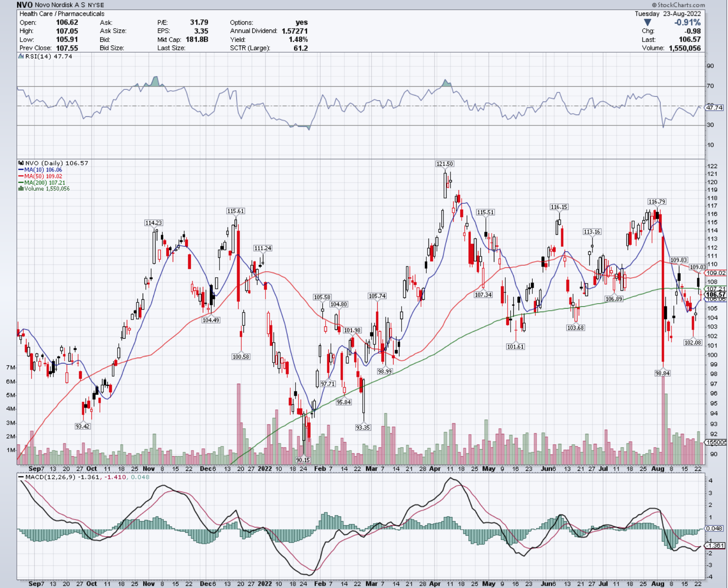Click the header Volume value 1,550,056
Viewport: 728px width, 588px height.
pyautogui.click(x=684, y=48)
